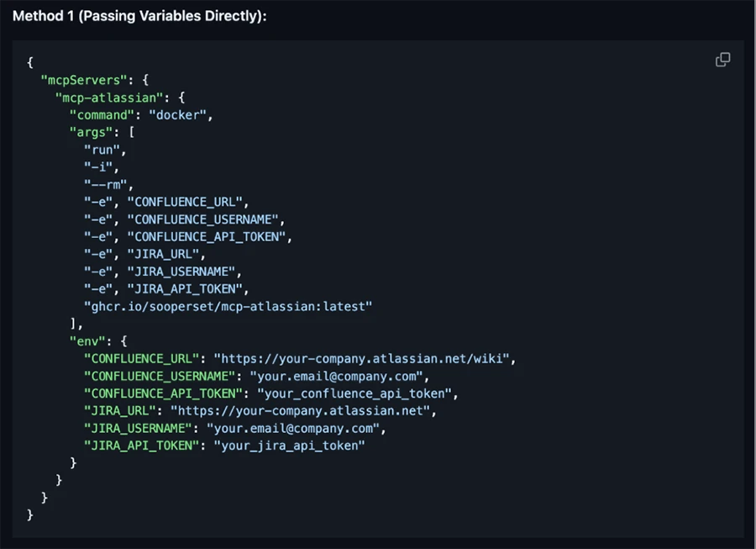Click the Method 1 heading text
Viewport: 756px width, 549px height.
[x=139, y=16]
